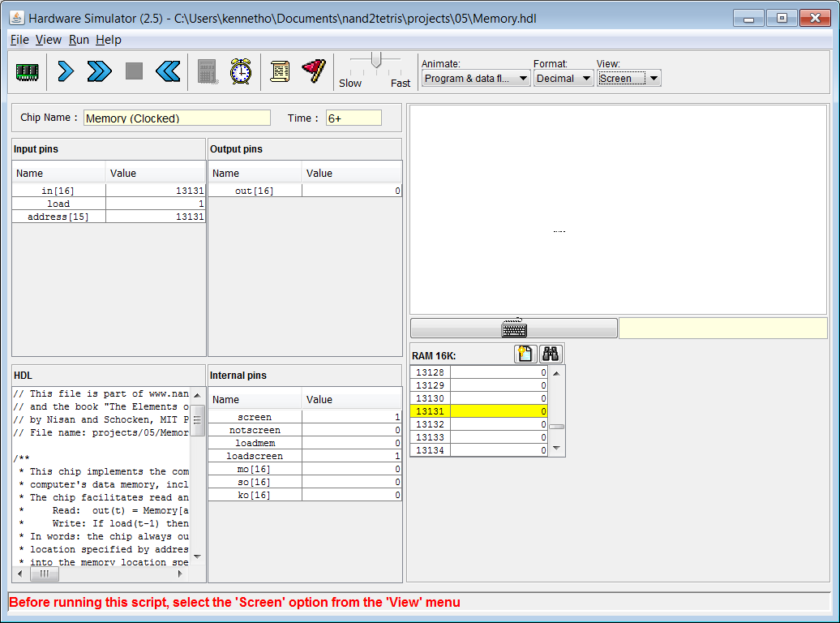
Task: Click the speed slider handle
Action: [x=375, y=60]
